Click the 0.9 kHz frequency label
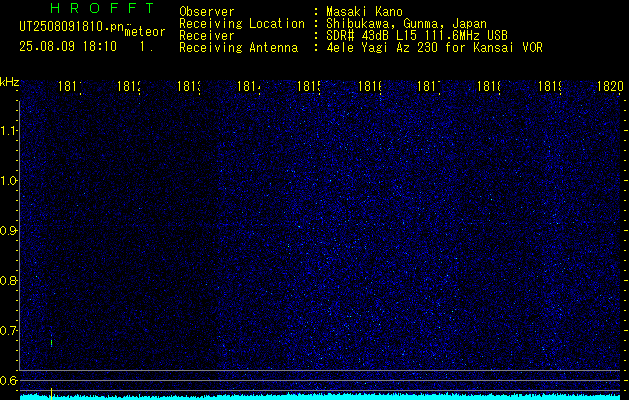This screenshot has height=400, width=629. click(8, 231)
